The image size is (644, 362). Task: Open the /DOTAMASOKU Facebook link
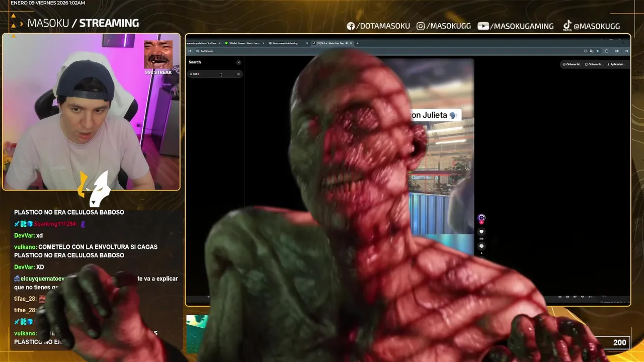click(x=378, y=26)
